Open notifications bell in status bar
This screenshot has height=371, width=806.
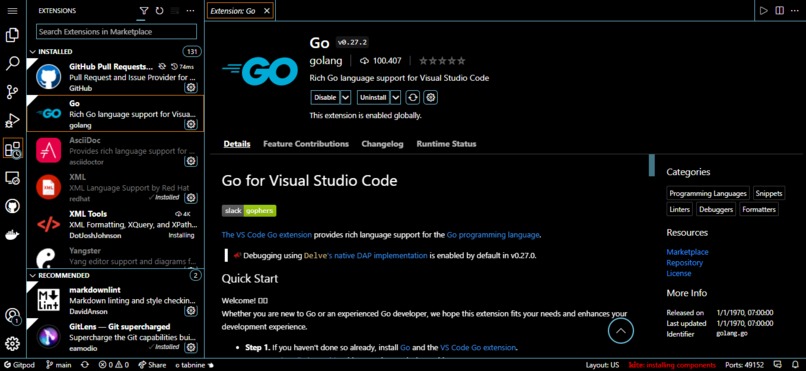tap(796, 365)
